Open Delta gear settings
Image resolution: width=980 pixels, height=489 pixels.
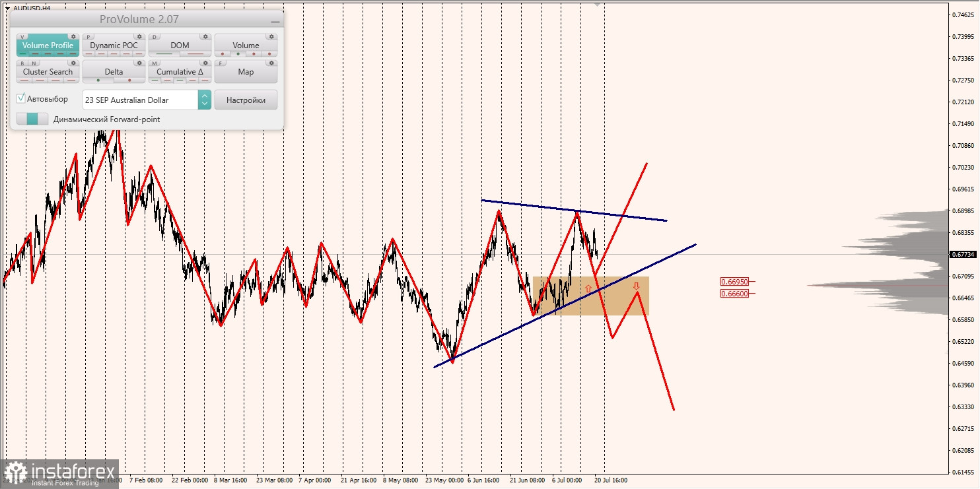[139, 63]
